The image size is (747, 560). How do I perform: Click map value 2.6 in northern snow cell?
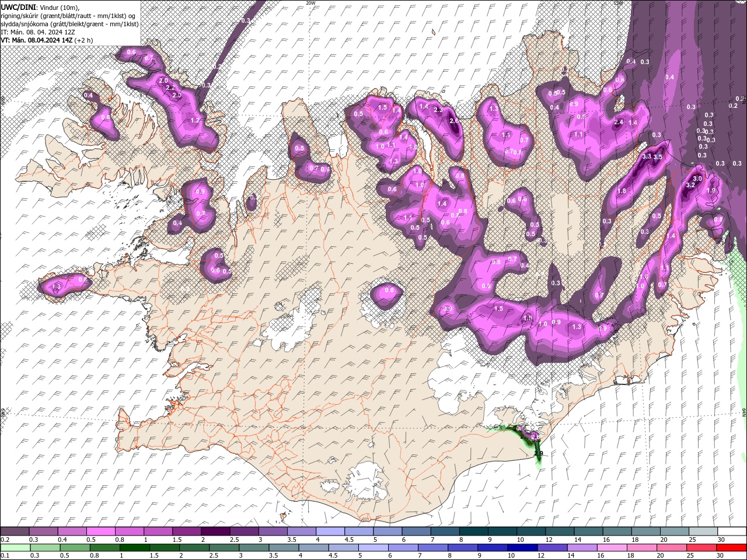click(x=454, y=121)
